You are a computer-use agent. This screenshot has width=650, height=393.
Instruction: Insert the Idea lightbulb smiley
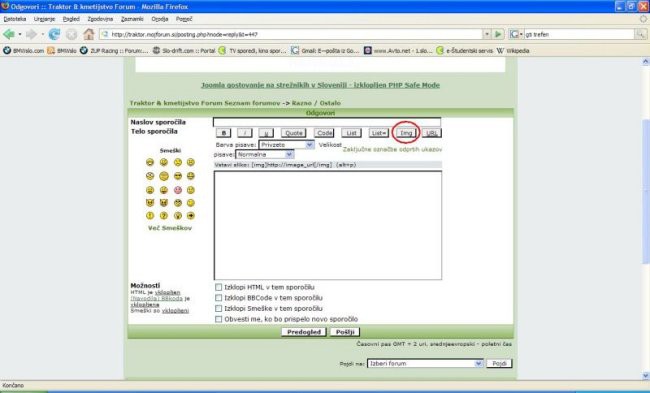(x=177, y=216)
